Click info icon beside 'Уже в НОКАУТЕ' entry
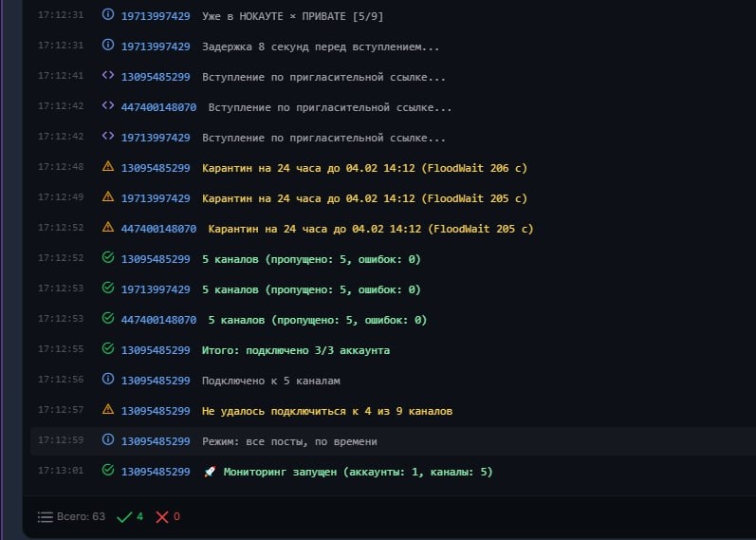The width and height of the screenshot is (756, 540). 108,14
